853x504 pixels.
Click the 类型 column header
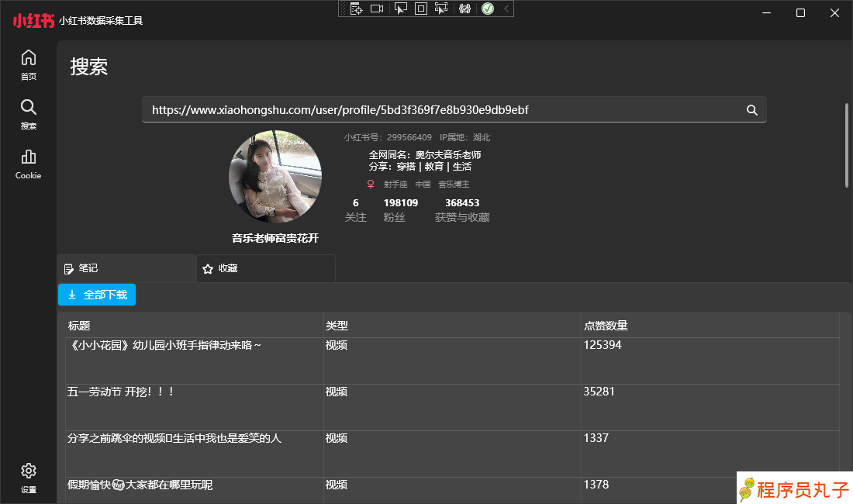click(x=452, y=326)
